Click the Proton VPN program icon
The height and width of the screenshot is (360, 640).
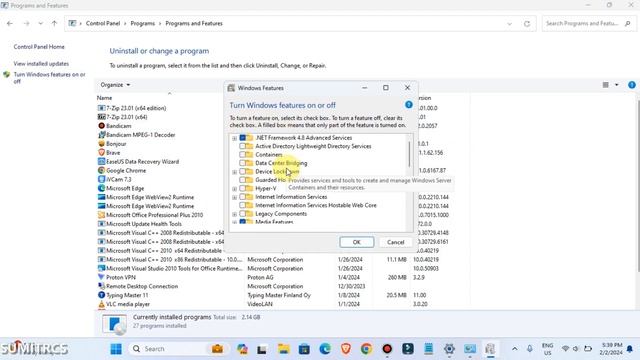point(102,277)
